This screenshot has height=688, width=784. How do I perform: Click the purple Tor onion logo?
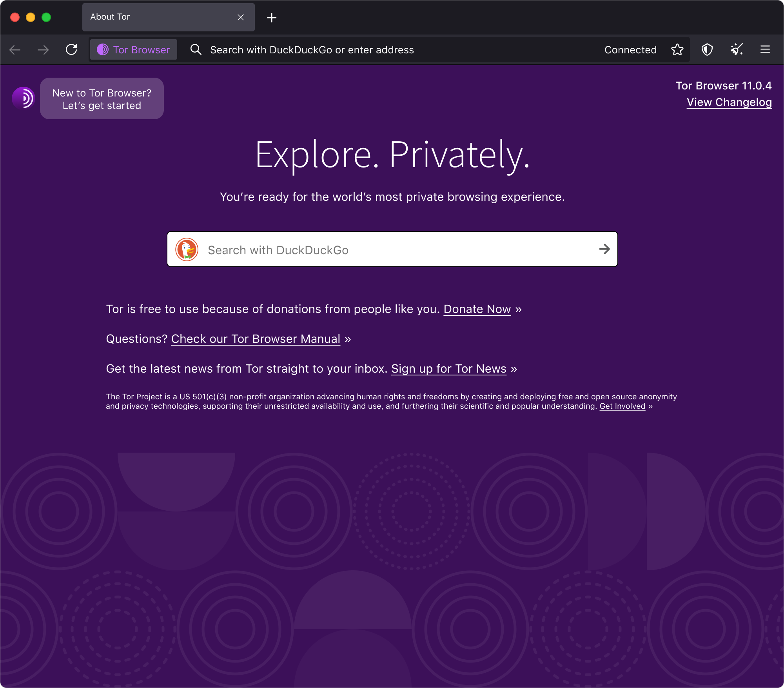[x=24, y=98]
